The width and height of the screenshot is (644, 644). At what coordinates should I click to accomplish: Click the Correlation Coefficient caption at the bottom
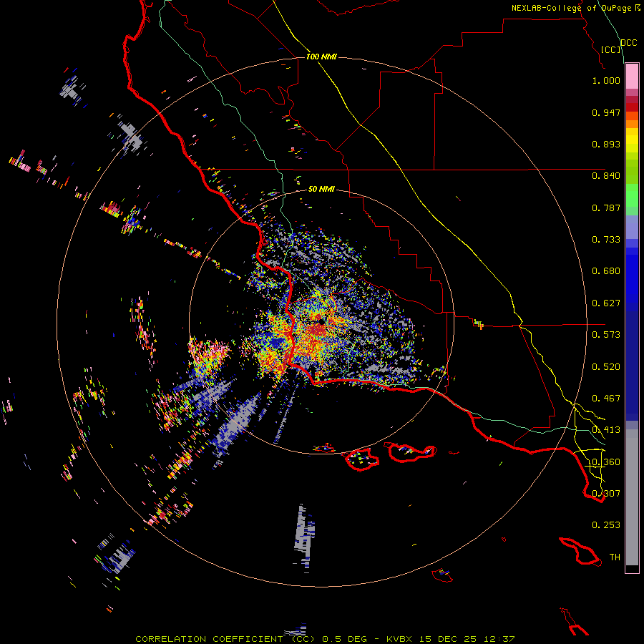[325, 639]
